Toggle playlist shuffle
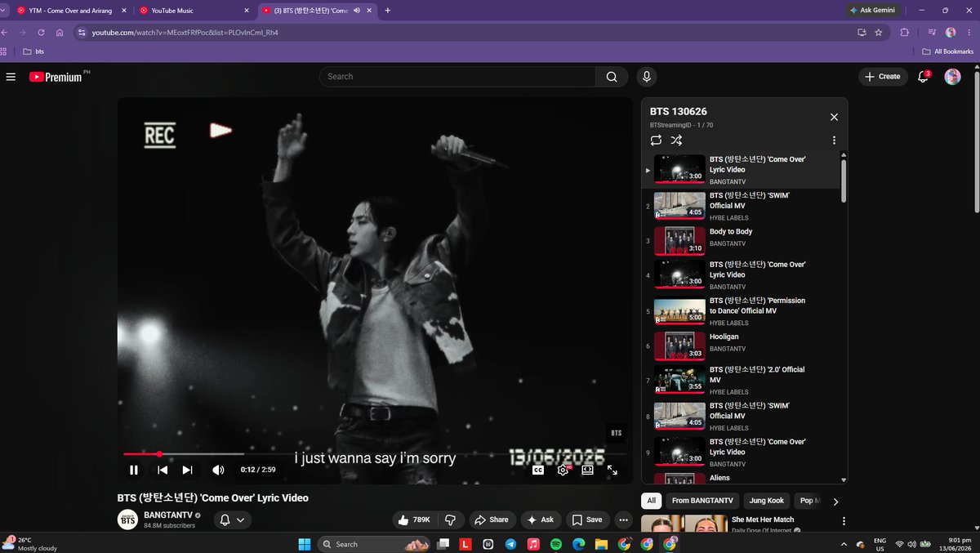 pyautogui.click(x=676, y=140)
